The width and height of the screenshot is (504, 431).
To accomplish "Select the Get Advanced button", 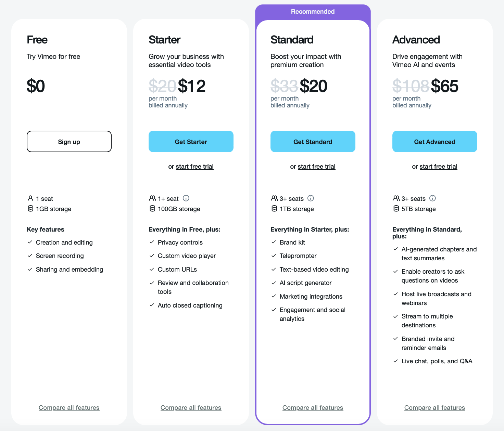I will (434, 142).
